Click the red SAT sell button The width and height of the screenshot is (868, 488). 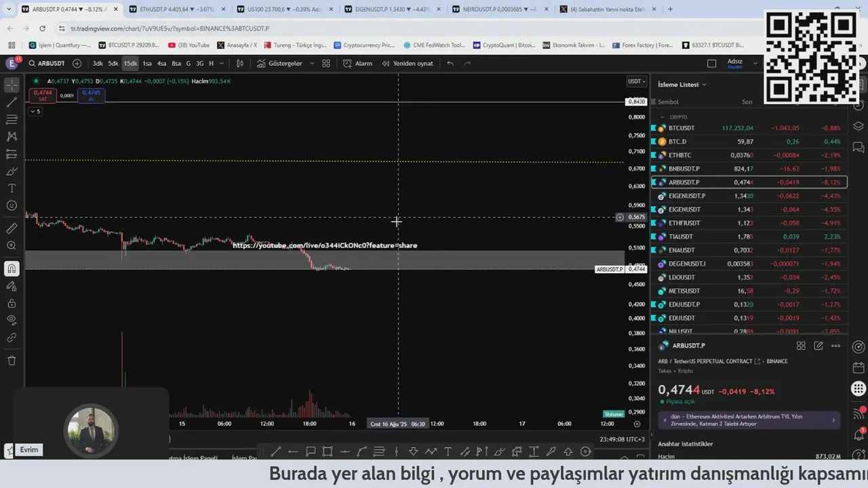[x=43, y=96]
